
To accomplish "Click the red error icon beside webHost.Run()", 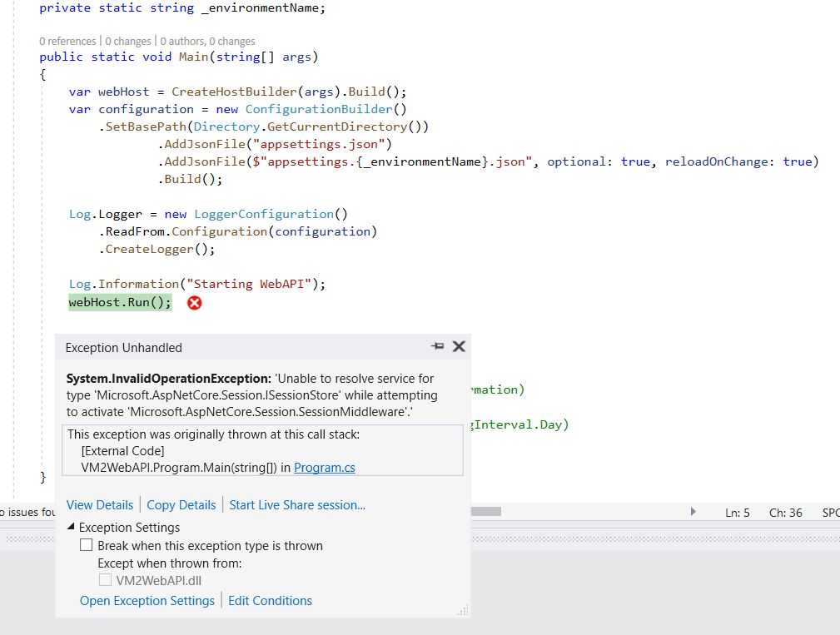I will pos(194,303).
